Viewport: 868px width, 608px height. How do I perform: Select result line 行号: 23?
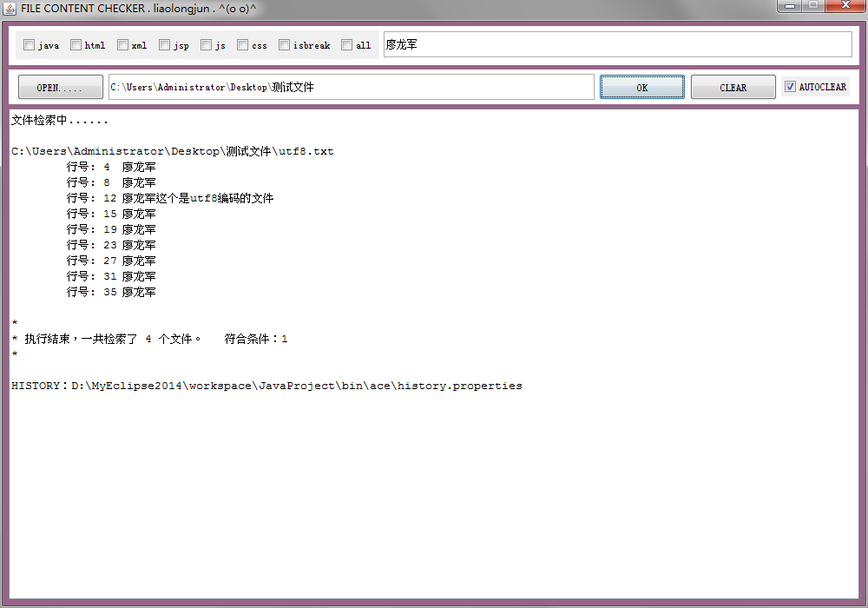[111, 245]
